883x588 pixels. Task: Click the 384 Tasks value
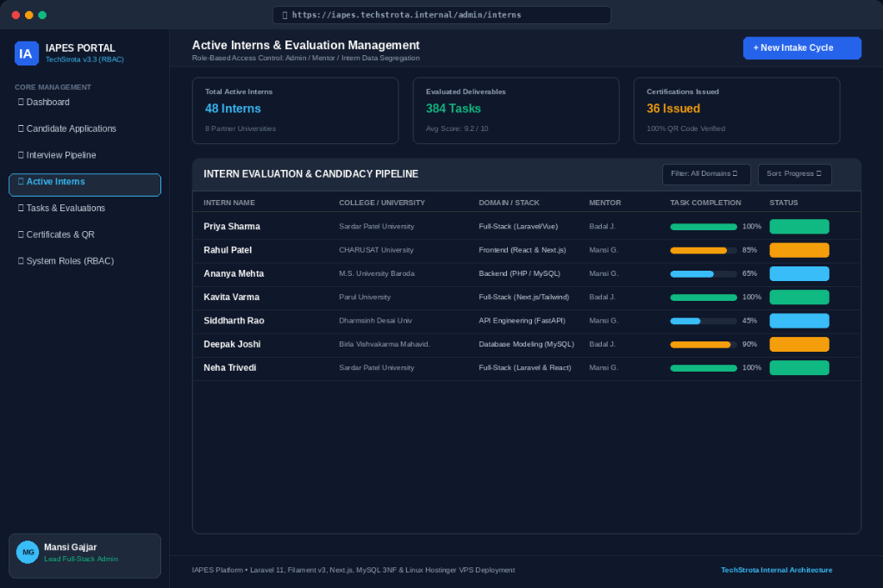coord(454,109)
